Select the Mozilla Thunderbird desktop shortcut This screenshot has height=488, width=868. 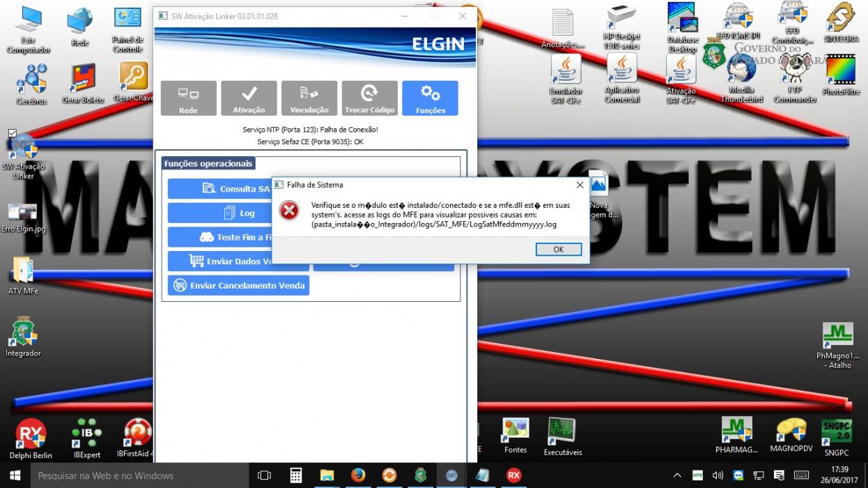point(741,79)
